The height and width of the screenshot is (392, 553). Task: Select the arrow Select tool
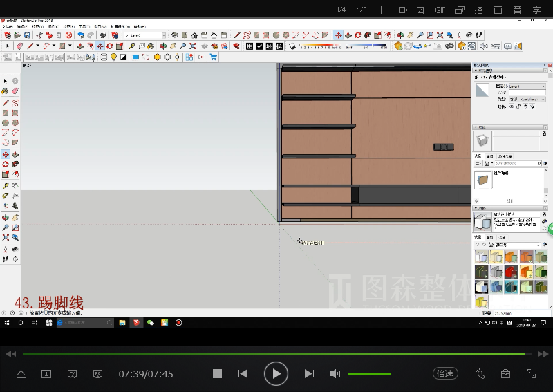[8, 46]
